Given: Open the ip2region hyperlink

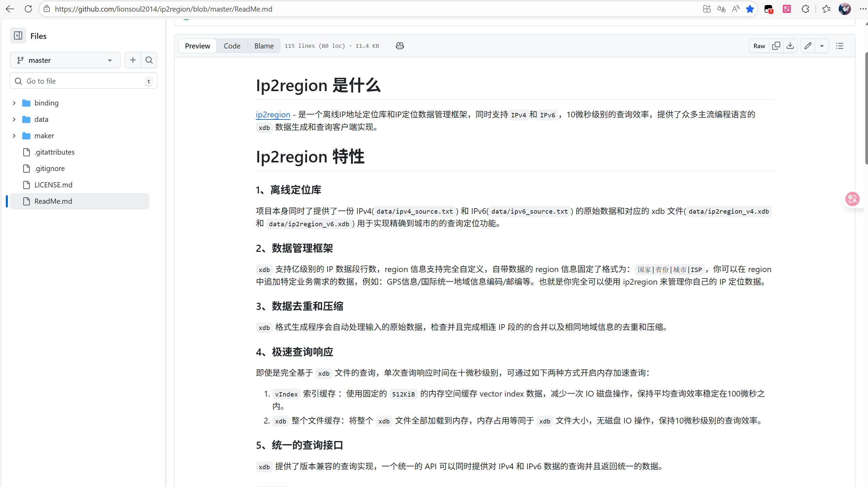Looking at the screenshot, I should [273, 115].
